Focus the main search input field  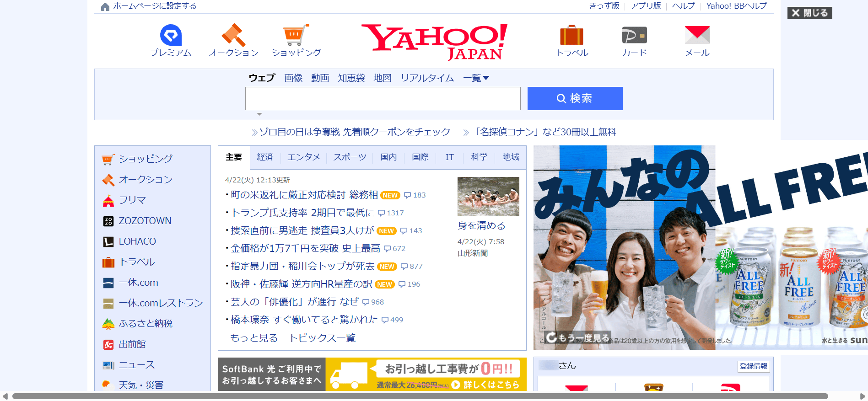[x=383, y=98]
